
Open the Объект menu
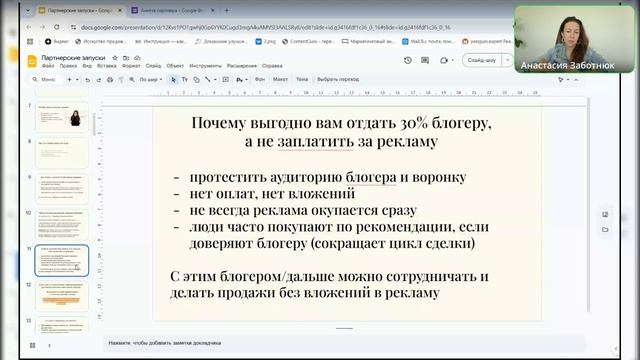[x=175, y=66]
